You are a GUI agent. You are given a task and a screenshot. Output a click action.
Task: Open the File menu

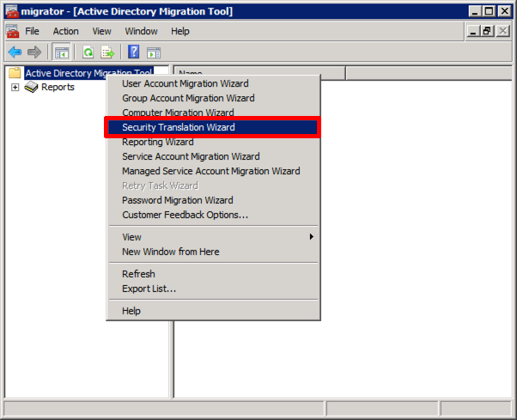(x=32, y=31)
